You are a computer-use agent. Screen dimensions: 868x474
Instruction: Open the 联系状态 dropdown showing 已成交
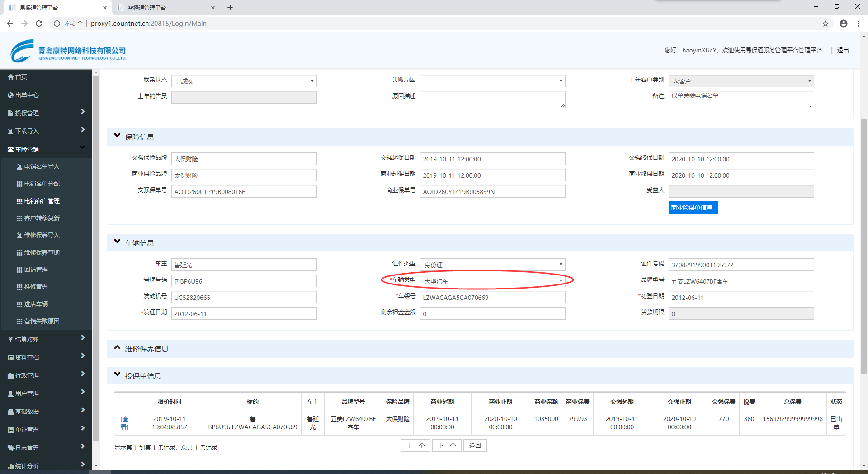(244, 81)
